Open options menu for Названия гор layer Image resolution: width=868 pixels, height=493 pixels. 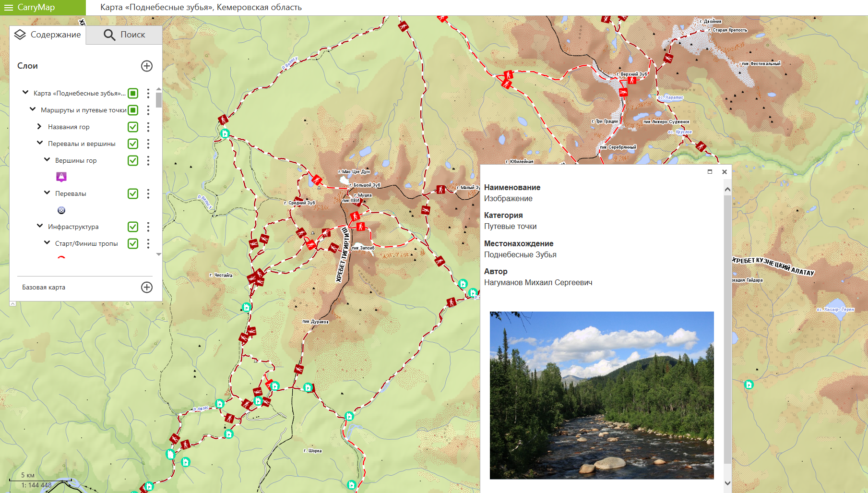[148, 127]
